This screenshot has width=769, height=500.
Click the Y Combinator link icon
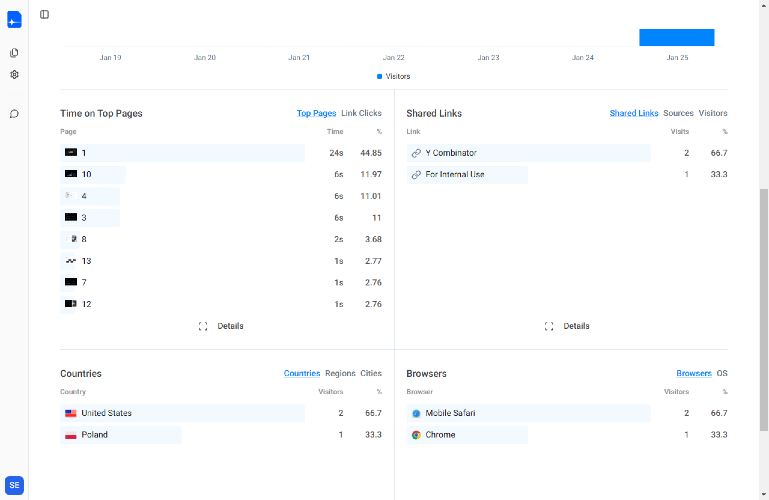(x=416, y=153)
